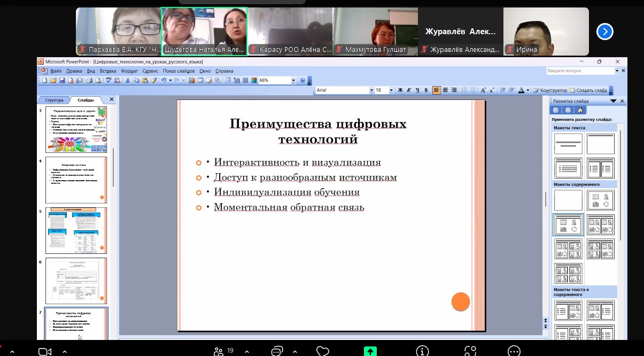Click the Format Painter brush icon
The image size is (644, 356).
click(x=153, y=81)
